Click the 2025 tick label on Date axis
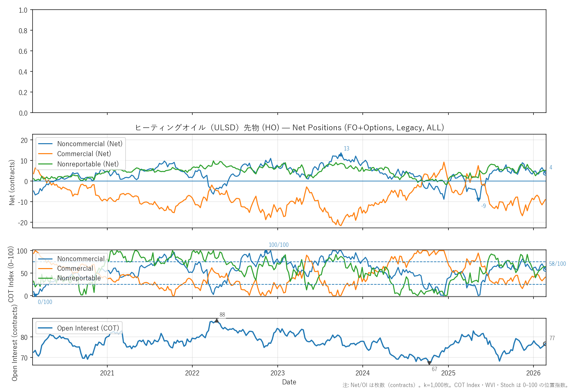 click(448, 373)
